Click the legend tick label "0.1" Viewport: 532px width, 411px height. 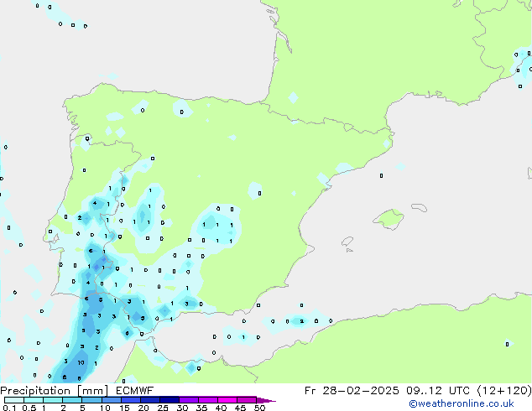pyautogui.click(x=9, y=408)
